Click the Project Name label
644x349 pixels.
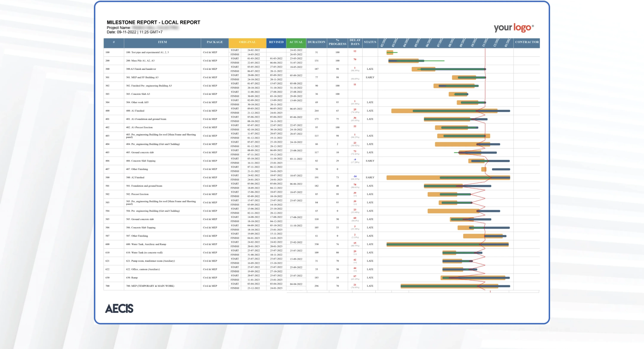pos(119,28)
